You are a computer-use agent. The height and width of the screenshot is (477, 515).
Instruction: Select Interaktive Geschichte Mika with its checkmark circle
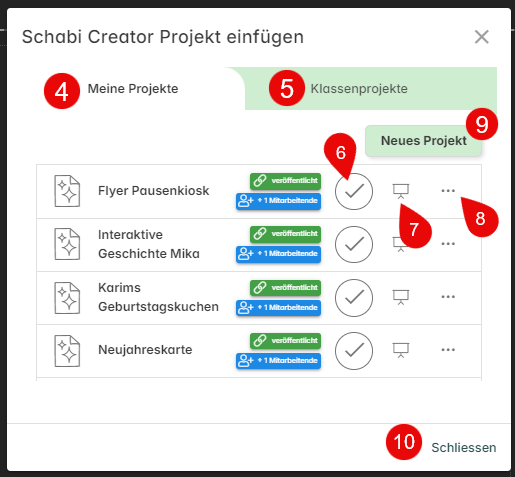pyautogui.click(x=354, y=244)
